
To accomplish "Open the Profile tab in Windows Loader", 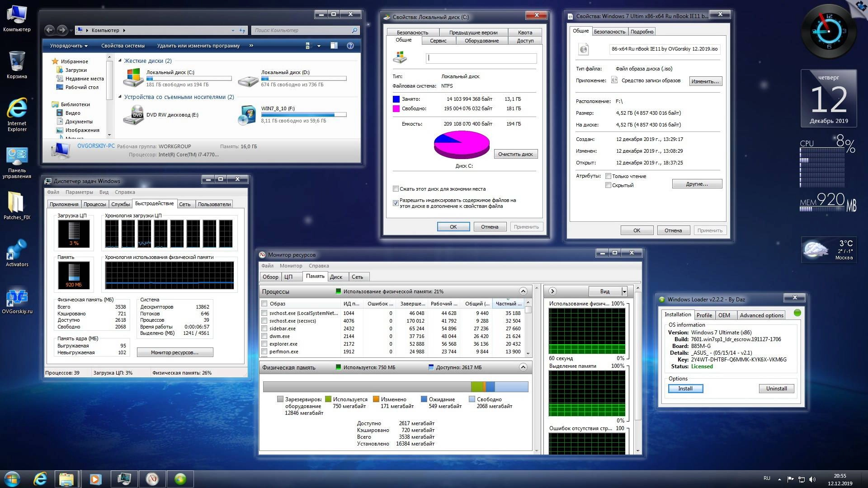I will 704,315.
